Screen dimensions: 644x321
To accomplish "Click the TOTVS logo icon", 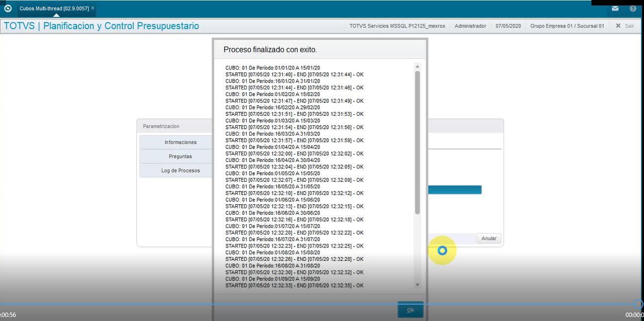I will click(x=8, y=8).
